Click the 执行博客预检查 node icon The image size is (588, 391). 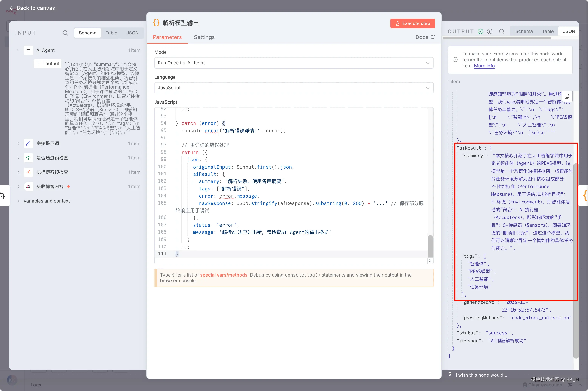point(28,172)
